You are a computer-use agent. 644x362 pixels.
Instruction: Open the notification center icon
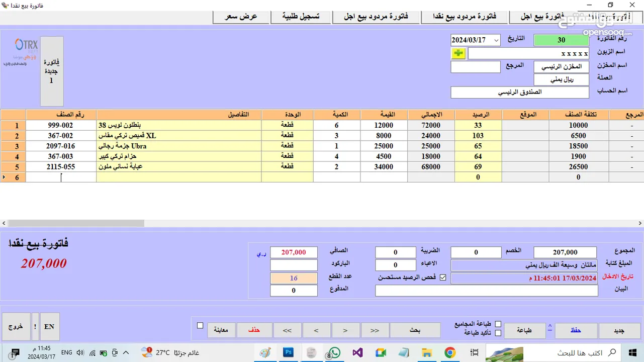coord(16,352)
